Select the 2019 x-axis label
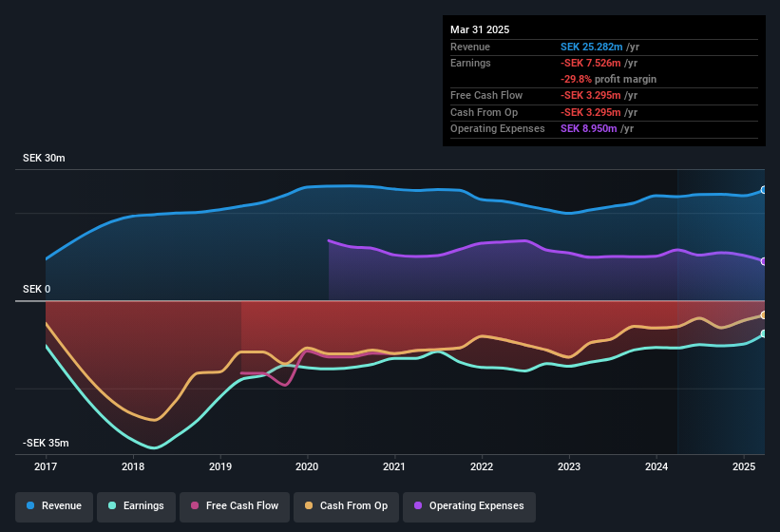 pos(219,466)
